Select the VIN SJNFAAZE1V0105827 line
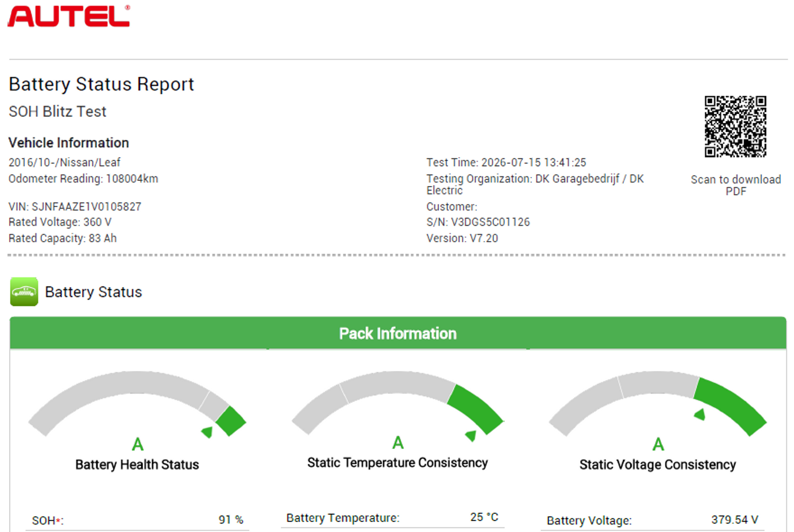The image size is (794, 532). click(x=75, y=206)
